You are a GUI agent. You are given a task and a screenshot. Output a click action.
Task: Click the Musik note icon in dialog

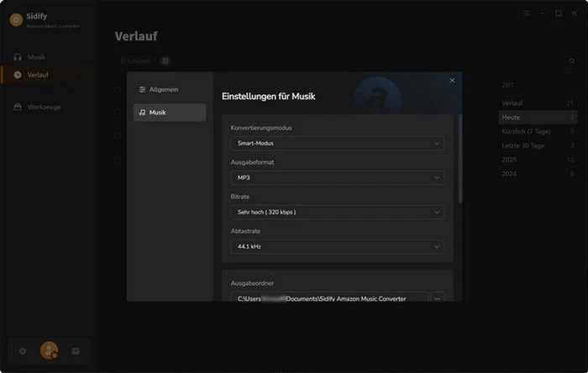[142, 112]
